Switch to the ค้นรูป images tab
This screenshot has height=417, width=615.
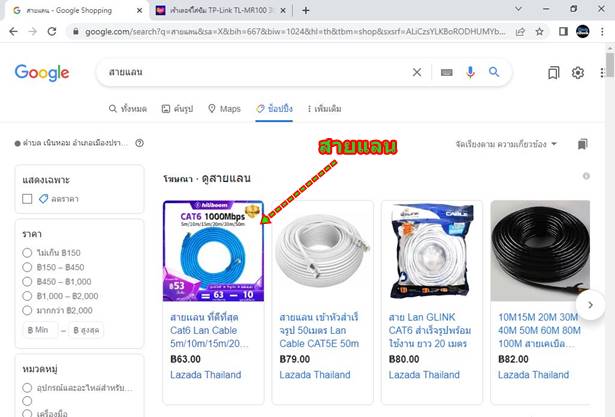(177, 109)
